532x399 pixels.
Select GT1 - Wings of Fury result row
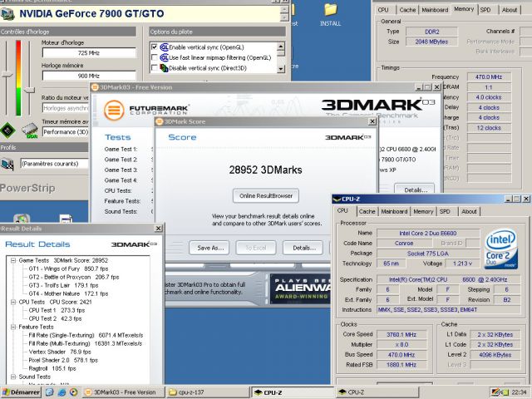(68, 268)
